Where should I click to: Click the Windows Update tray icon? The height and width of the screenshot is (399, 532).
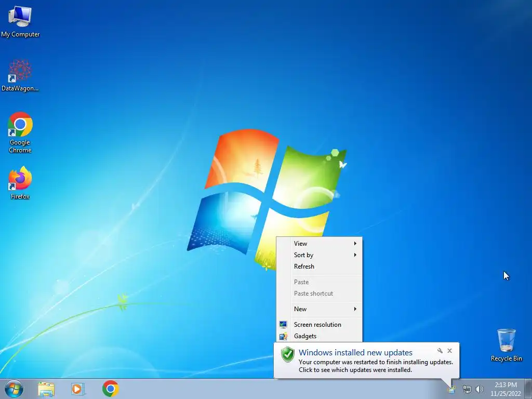[451, 390]
